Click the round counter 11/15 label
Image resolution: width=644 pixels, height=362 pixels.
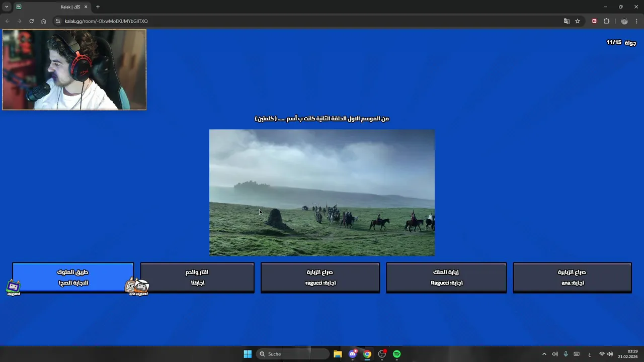621,42
